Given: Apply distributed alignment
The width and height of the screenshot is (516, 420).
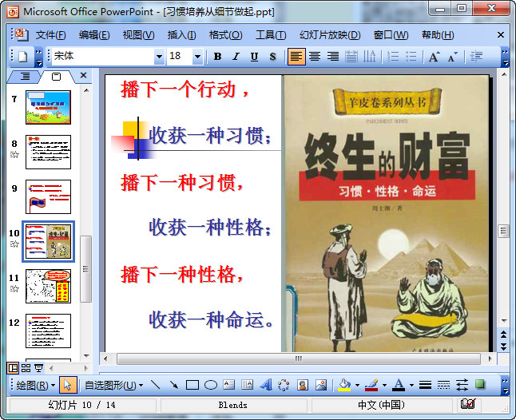Looking at the screenshot, I should tap(351, 57).
